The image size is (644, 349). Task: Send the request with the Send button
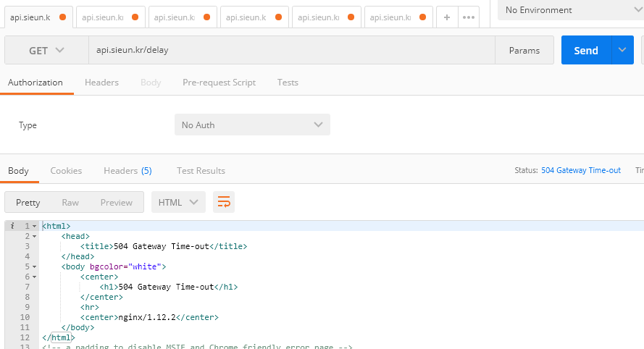coord(586,50)
